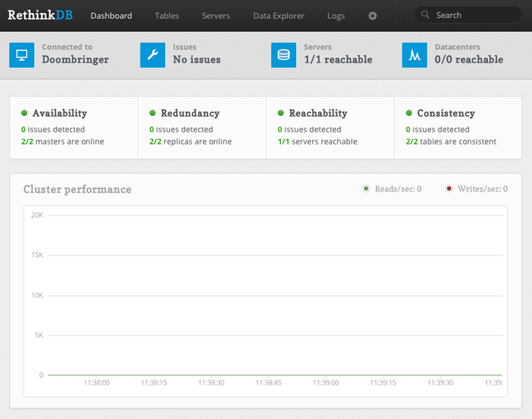Click the Reachability green status dot
Image resolution: width=532 pixels, height=419 pixels.
click(281, 113)
